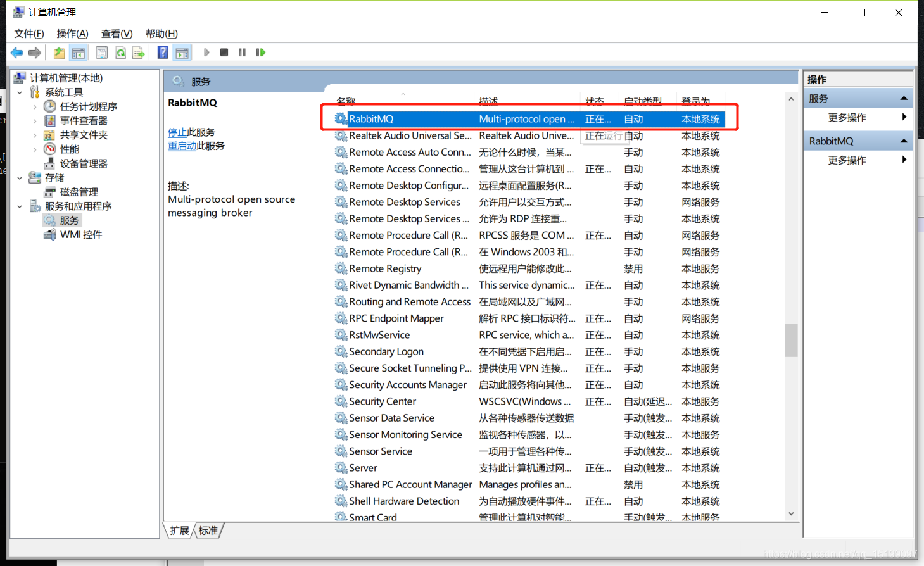The image size is (924, 566).
Task: Expand the 任务计划程序 node
Action: tap(35, 106)
